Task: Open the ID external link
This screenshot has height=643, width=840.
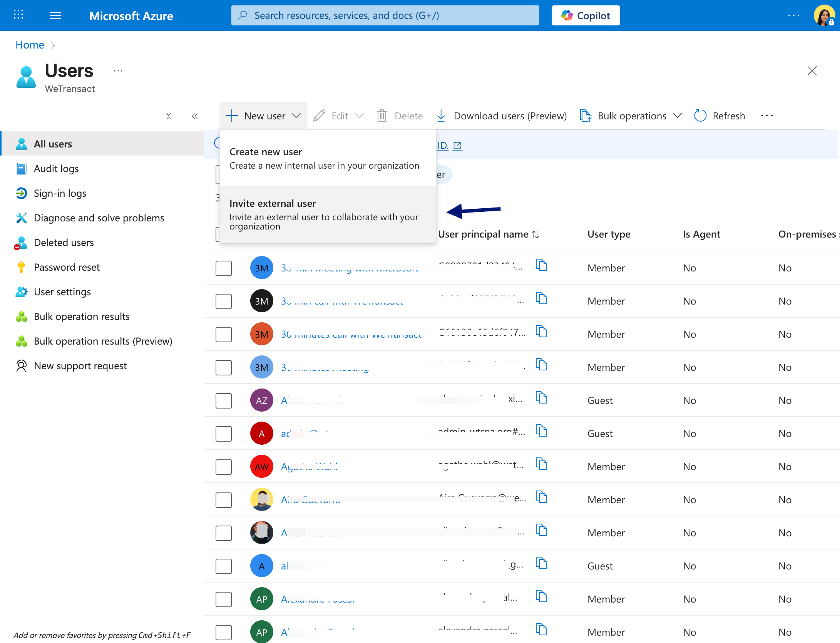Action: pyautogui.click(x=449, y=146)
